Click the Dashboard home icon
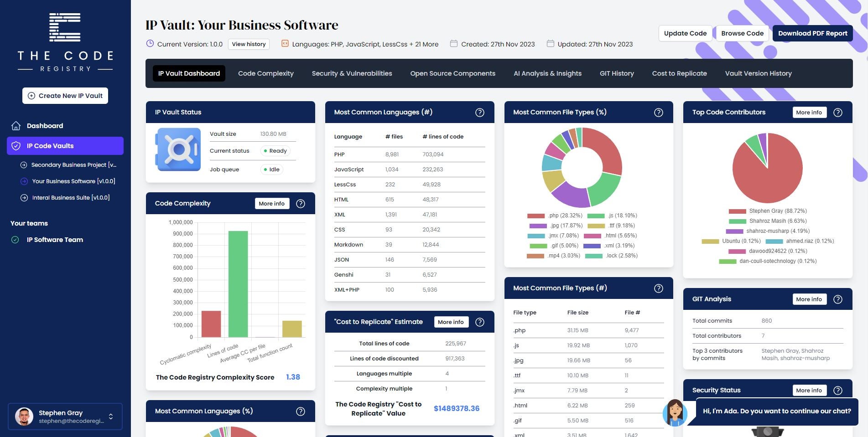Viewport: 868px width, 437px height. [16, 126]
